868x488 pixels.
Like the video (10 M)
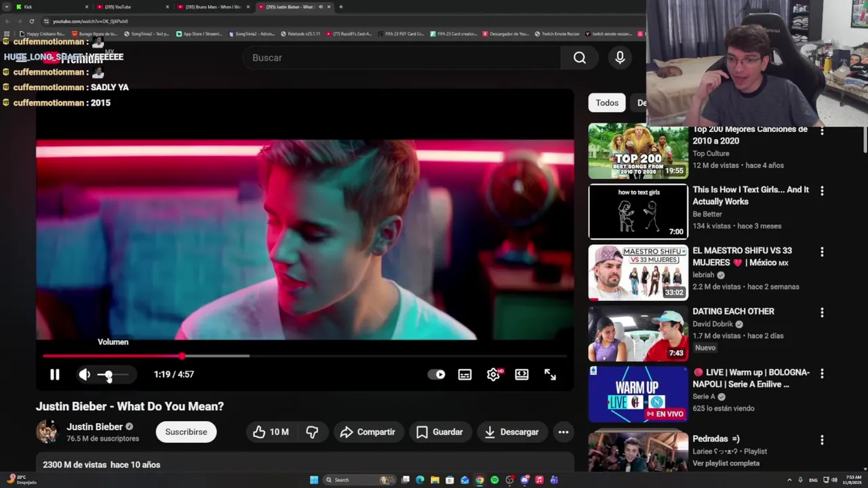(x=271, y=432)
